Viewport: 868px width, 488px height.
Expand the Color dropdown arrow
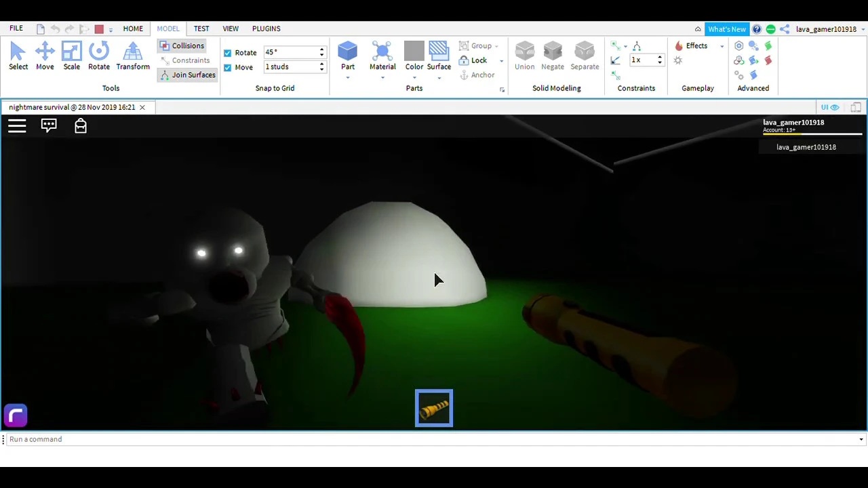pos(414,77)
